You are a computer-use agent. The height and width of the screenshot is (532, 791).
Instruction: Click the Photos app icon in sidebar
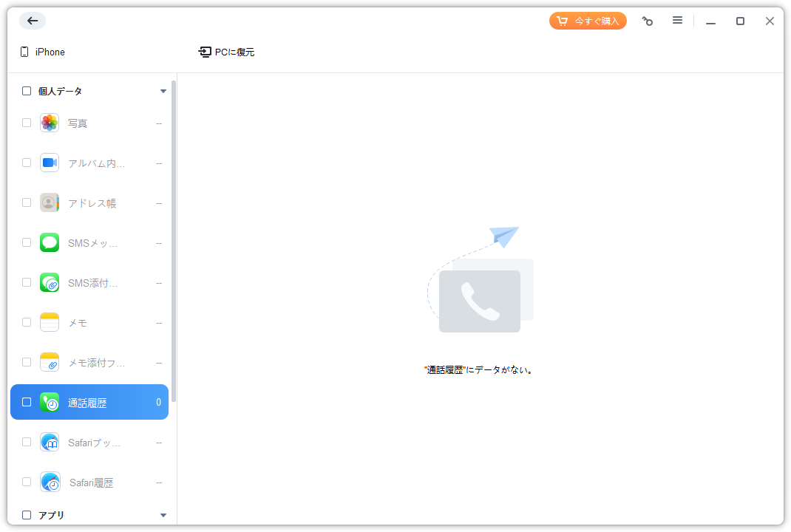click(50, 123)
